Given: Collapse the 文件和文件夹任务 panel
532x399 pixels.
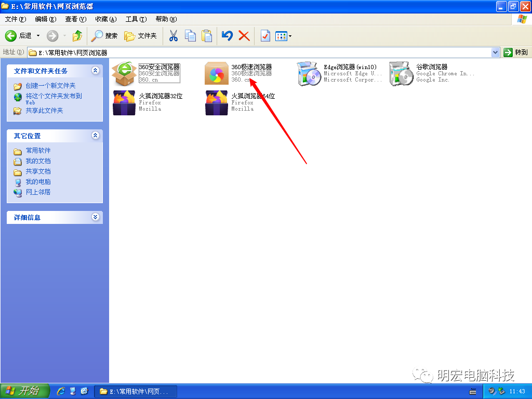Looking at the screenshot, I should [x=95, y=71].
